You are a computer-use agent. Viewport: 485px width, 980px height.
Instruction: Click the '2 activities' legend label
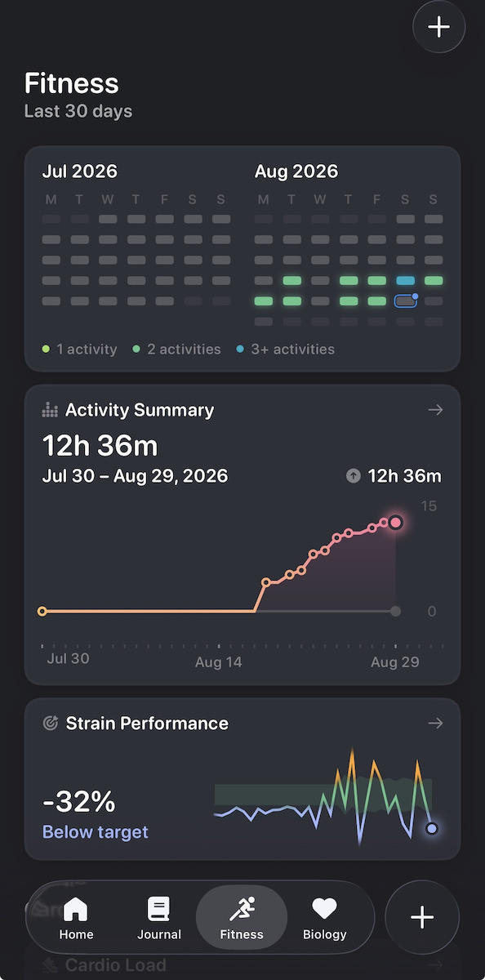click(184, 350)
